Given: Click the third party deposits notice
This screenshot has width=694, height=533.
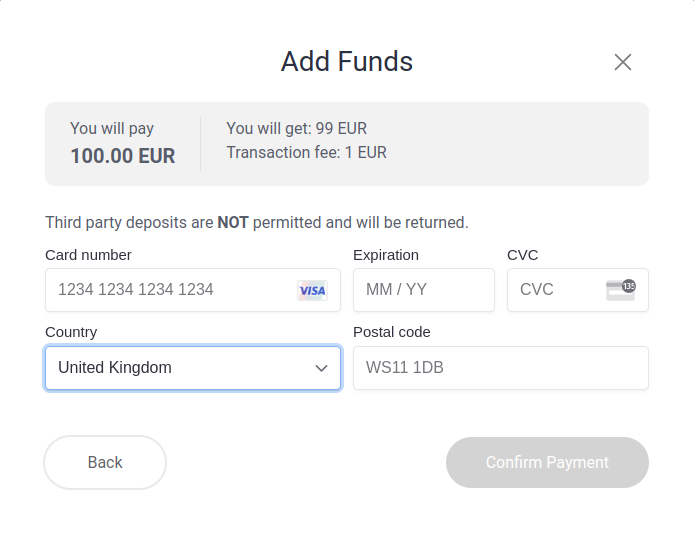Looking at the screenshot, I should click(x=257, y=222).
